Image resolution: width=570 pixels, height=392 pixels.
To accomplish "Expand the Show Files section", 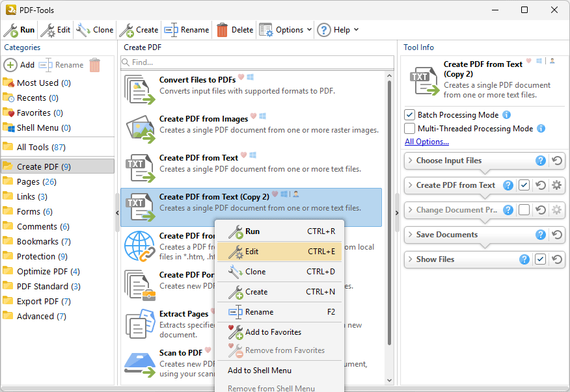I will pos(410,259).
